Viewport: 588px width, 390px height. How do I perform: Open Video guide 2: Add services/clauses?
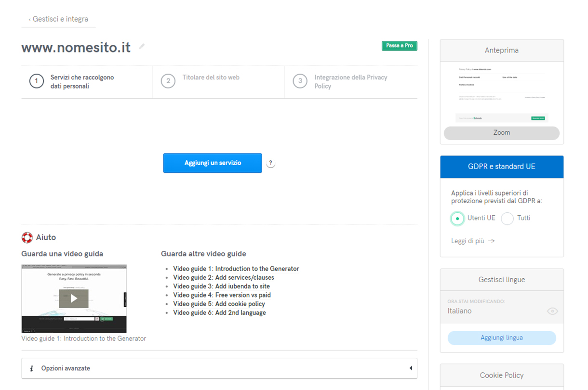coord(224,277)
